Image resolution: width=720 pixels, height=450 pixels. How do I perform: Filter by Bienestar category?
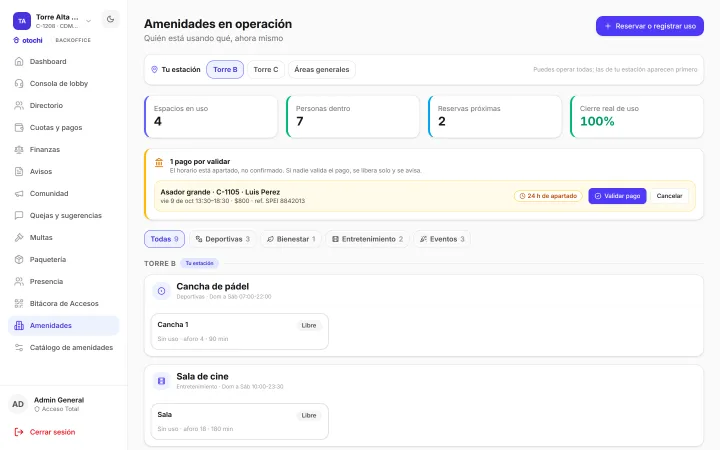291,239
